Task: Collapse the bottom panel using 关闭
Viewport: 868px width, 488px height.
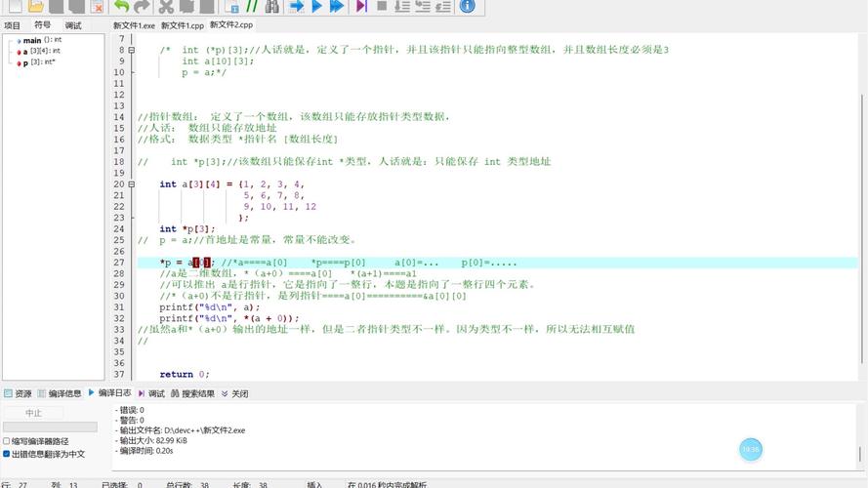Action: (x=234, y=393)
